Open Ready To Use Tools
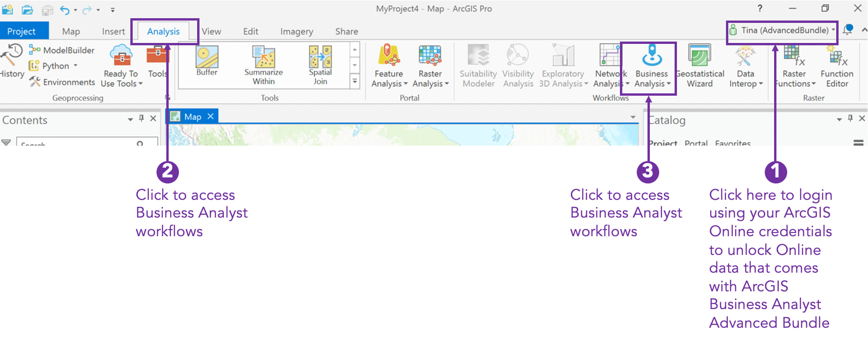The height and width of the screenshot is (338, 868). coord(121,66)
